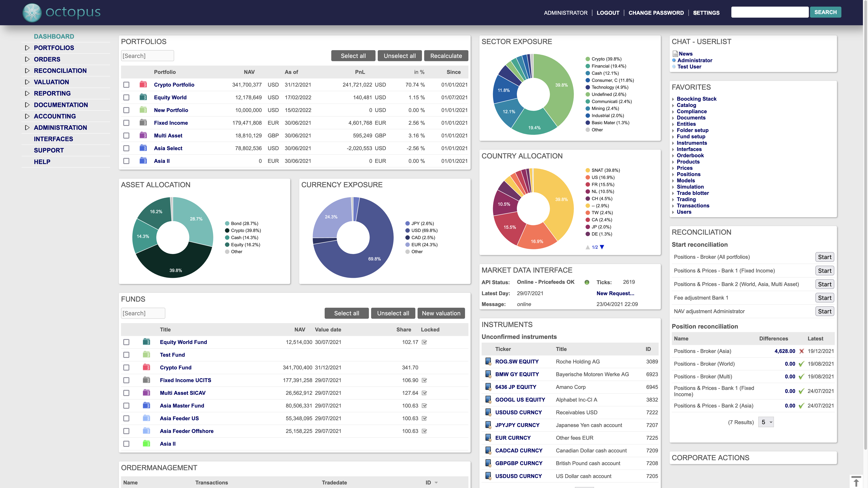Screen dimensions: 868x488
Task: Click the Crypto legend swatch in Sector Exposure
Action: (x=588, y=59)
